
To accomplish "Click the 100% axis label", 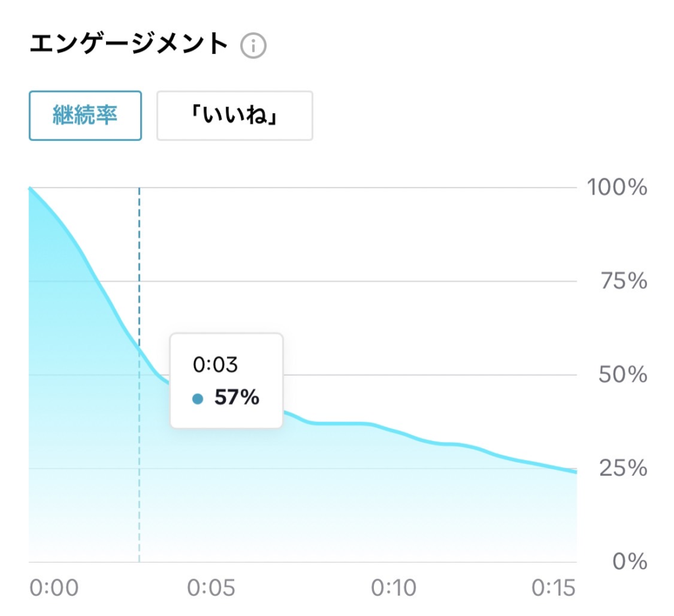I will click(617, 188).
